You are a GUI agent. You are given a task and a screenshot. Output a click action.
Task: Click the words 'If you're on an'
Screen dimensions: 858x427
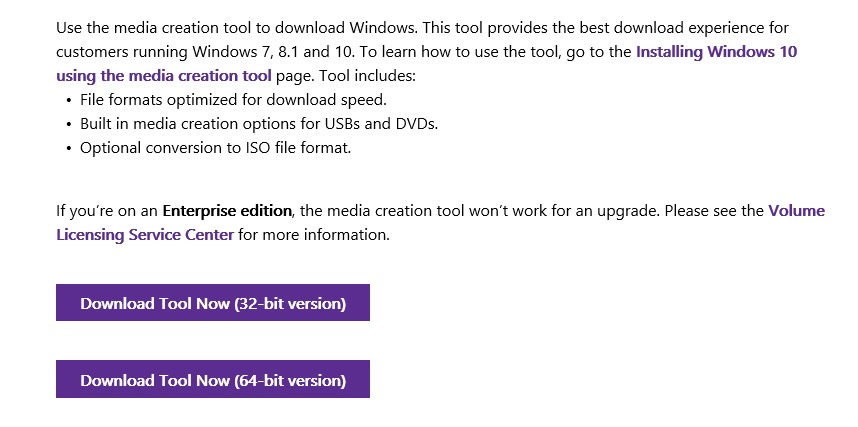(x=107, y=211)
